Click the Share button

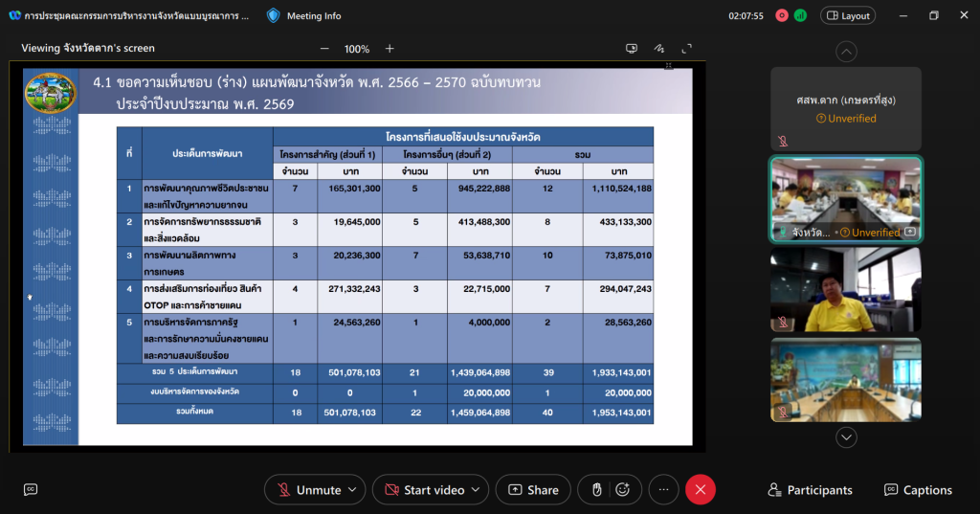point(533,490)
